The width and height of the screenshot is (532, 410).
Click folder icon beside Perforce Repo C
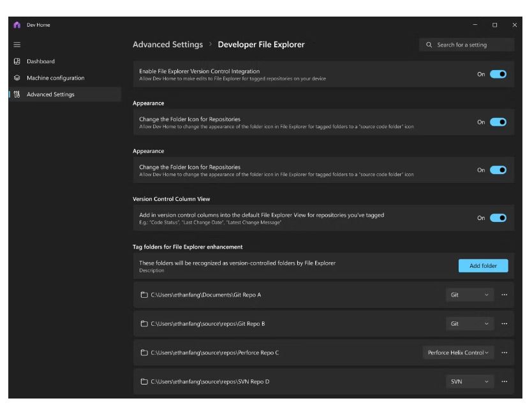point(144,353)
